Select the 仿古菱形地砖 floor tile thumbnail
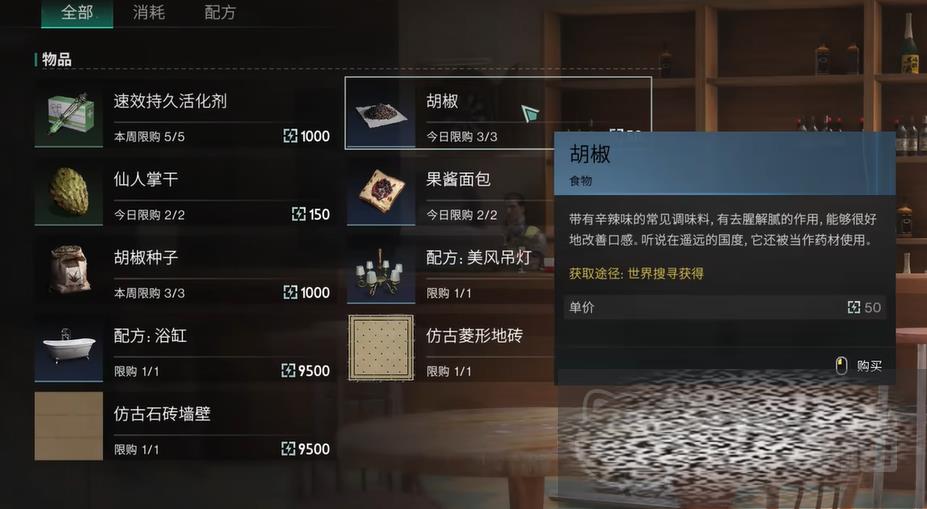This screenshot has width=927, height=509. click(381, 348)
